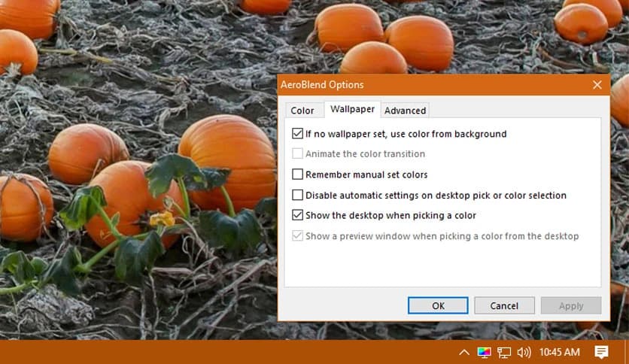Toggle 'Animate the color transition' checkbox
This screenshot has height=364, width=629.
point(297,153)
